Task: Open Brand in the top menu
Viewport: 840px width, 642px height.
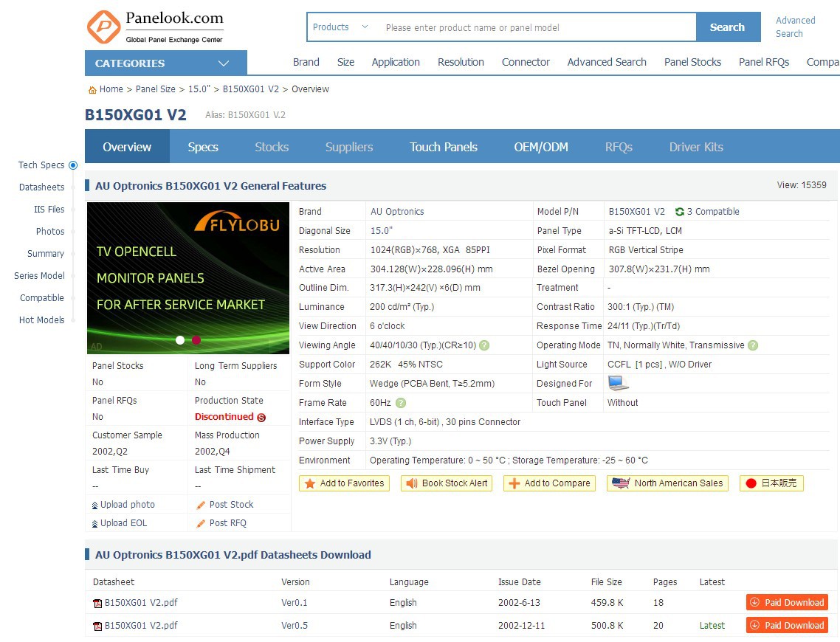Action: 306,62
